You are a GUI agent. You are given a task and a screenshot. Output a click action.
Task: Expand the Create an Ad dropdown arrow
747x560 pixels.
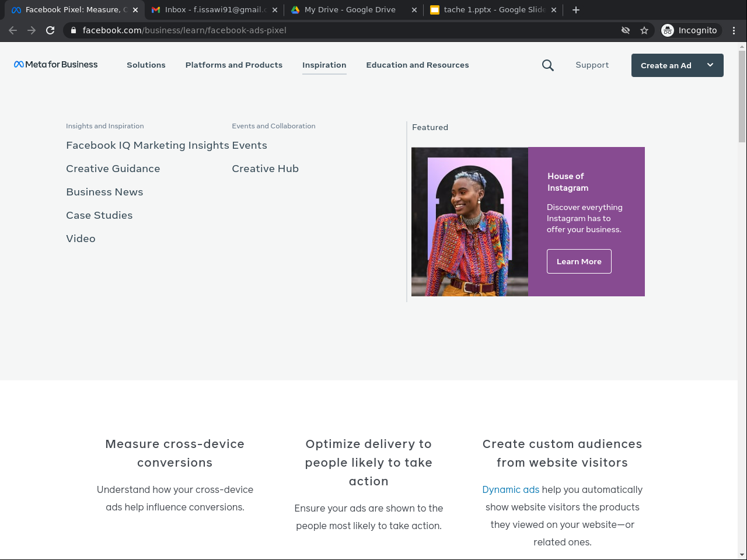(x=710, y=65)
